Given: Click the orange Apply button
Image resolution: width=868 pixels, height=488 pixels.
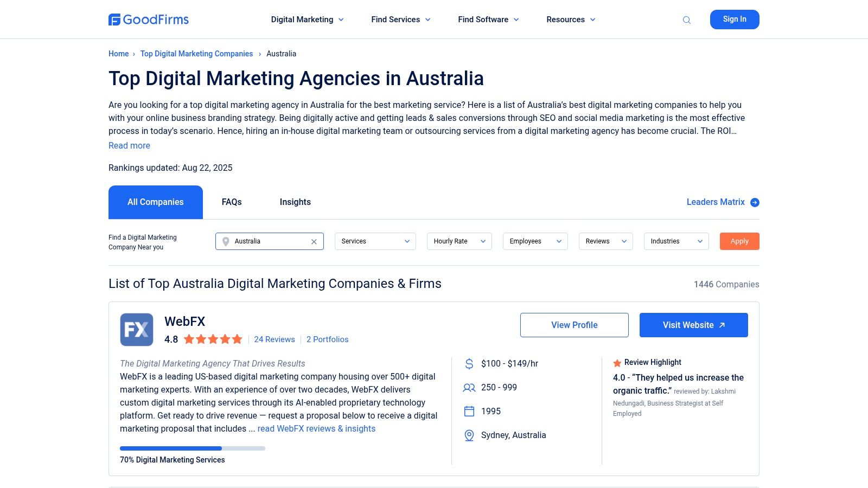Looking at the screenshot, I should 739,241.
